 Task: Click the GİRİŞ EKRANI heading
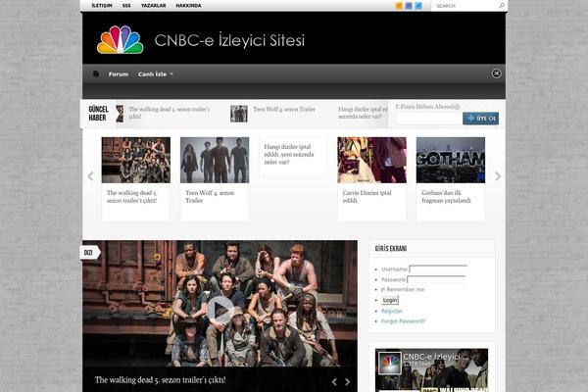tap(391, 248)
